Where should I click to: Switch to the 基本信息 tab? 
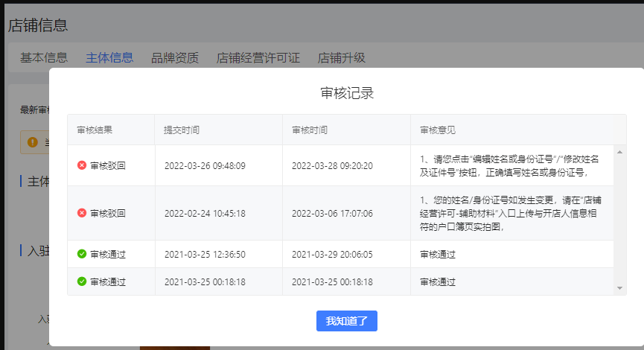click(x=44, y=57)
